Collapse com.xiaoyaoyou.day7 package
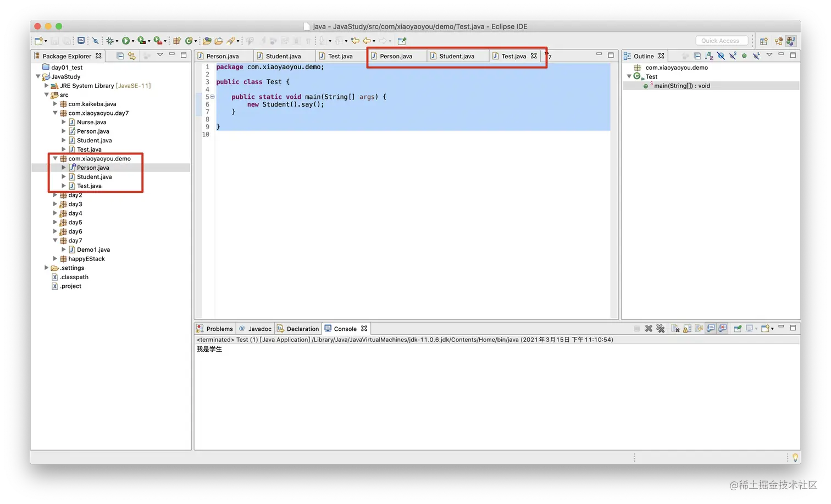Viewport: 831px width, 504px height. (55, 113)
